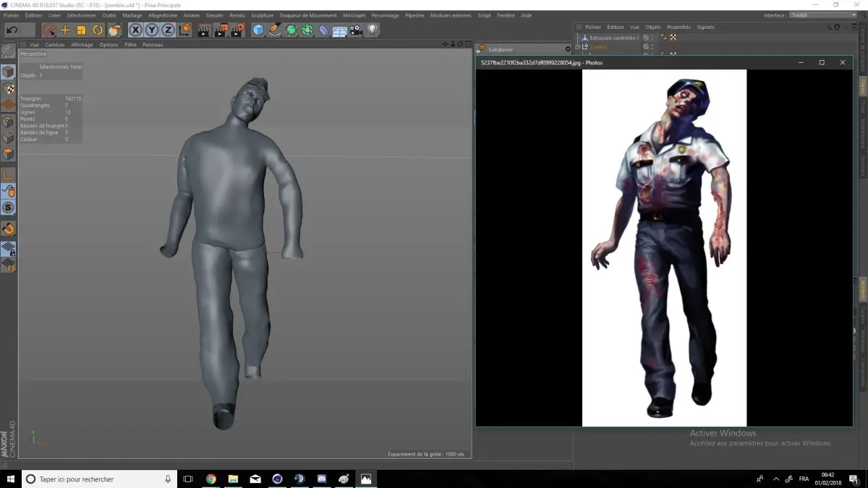The width and height of the screenshot is (868, 488).
Task: Open the Camera object icon
Action: pos(356,30)
